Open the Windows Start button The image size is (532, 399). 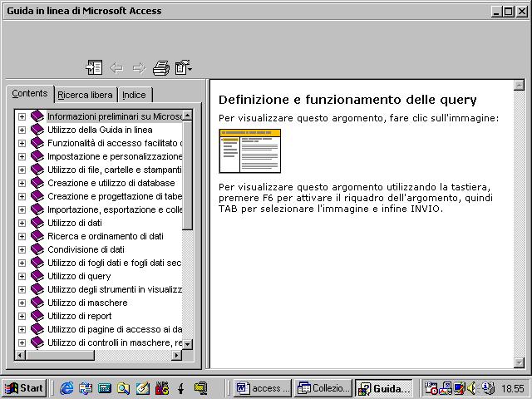tap(24, 388)
